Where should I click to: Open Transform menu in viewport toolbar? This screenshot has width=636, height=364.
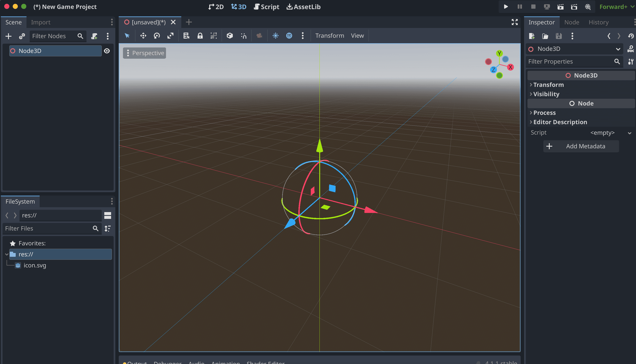[329, 36]
